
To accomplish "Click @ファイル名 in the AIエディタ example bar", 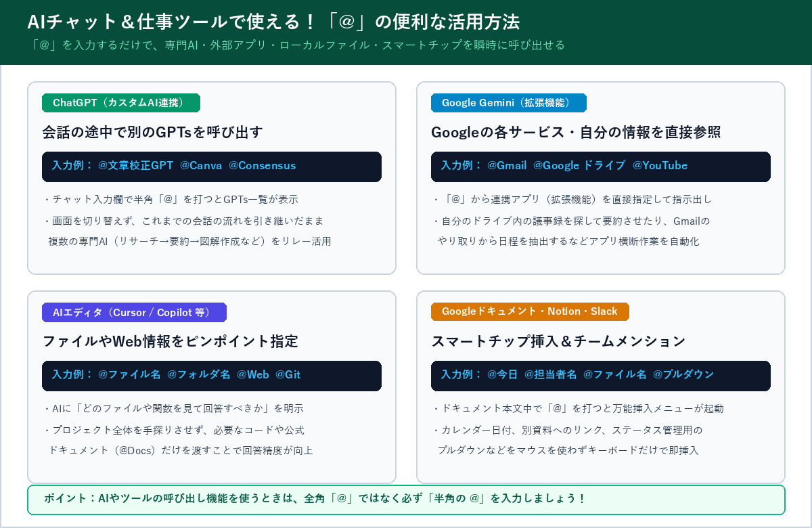I will coord(130,375).
